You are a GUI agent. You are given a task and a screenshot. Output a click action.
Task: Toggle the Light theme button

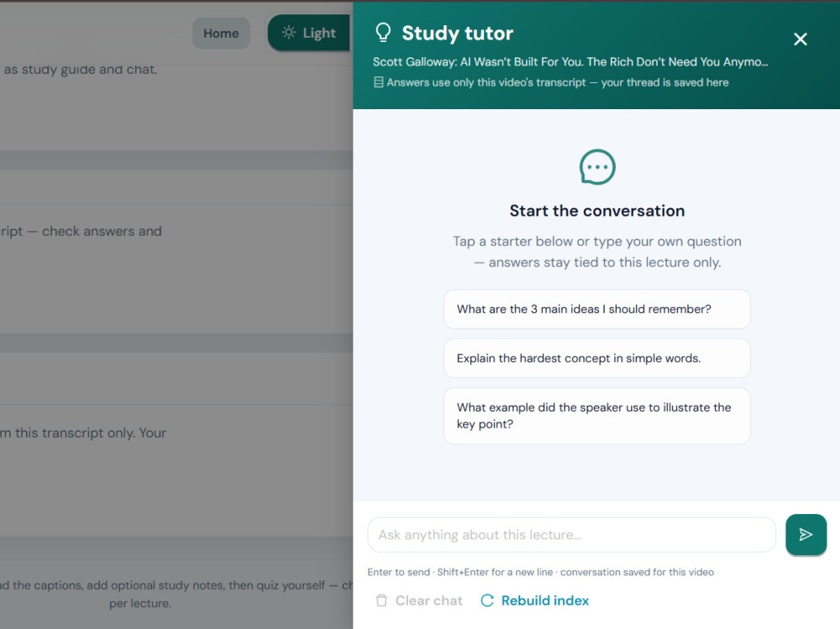click(310, 33)
